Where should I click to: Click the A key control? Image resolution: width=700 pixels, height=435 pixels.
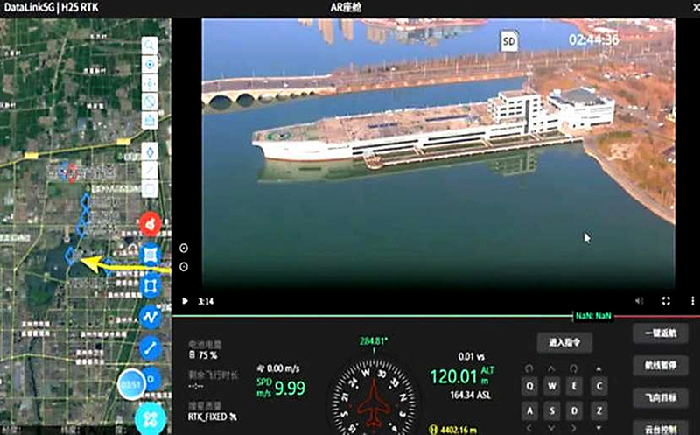click(530, 410)
